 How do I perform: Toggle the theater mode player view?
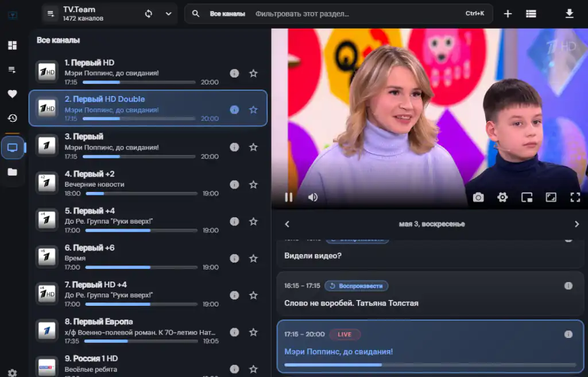(x=551, y=197)
